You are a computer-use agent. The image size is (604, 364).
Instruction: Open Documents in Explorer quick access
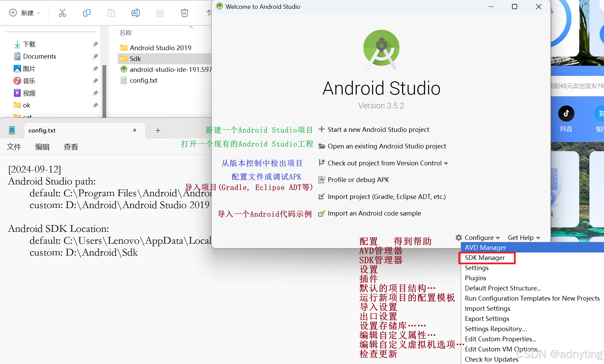coord(40,56)
